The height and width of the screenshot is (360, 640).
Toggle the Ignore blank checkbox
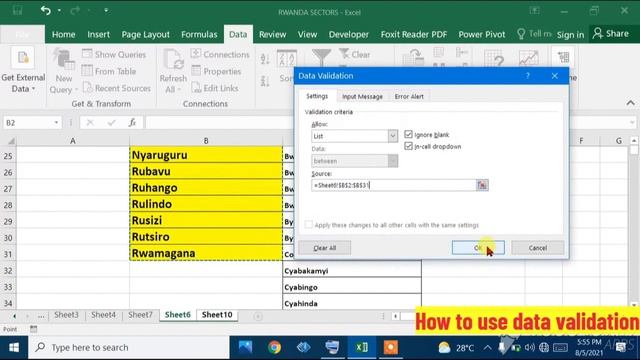tap(409, 134)
